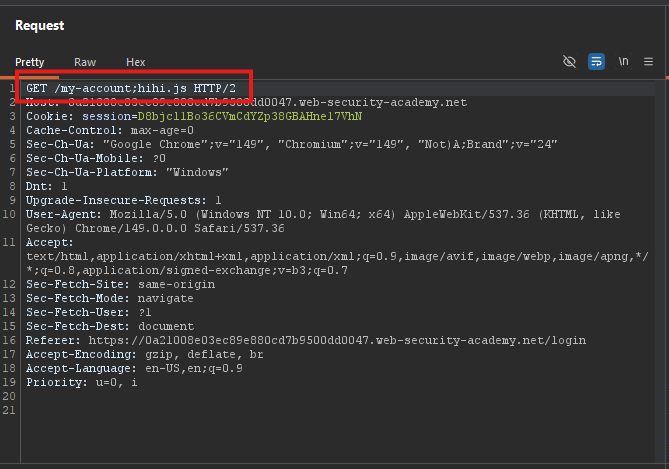Open the Hex tab
669x469 pixels.
(x=136, y=62)
